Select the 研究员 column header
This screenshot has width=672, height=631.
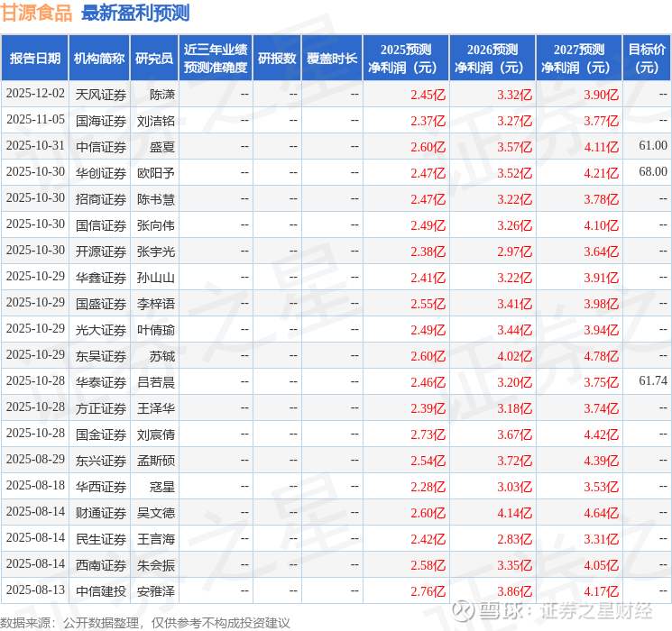click(x=154, y=58)
